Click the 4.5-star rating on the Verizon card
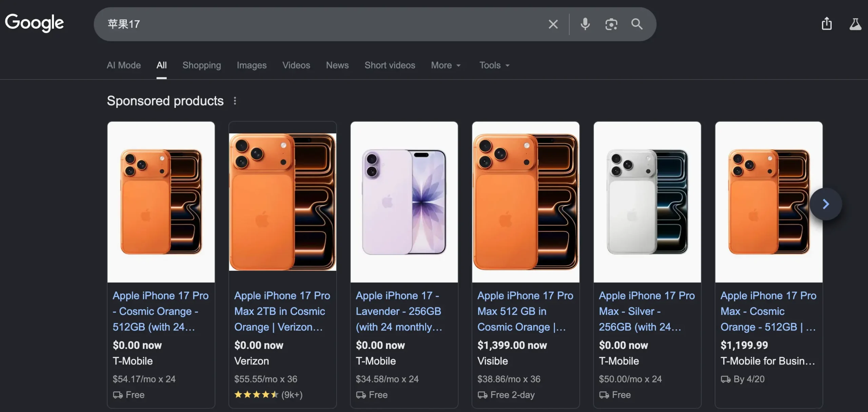Image resolution: width=868 pixels, height=412 pixels. pyautogui.click(x=256, y=395)
